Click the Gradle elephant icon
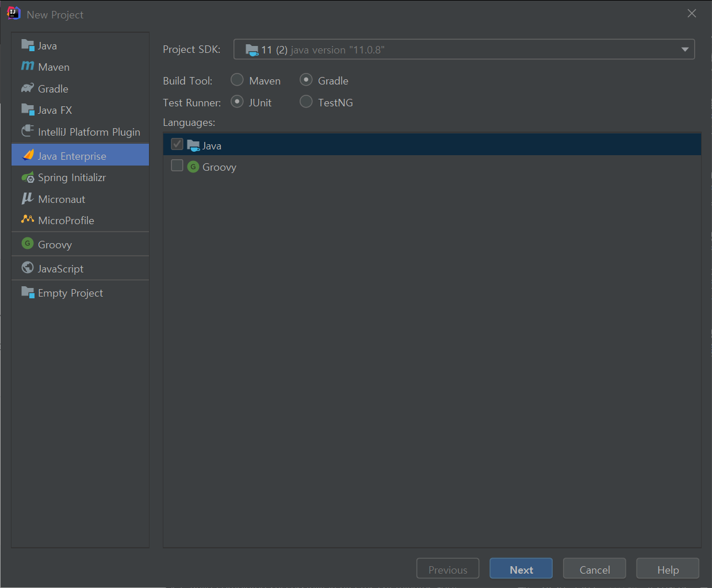This screenshot has height=588, width=712. point(28,88)
